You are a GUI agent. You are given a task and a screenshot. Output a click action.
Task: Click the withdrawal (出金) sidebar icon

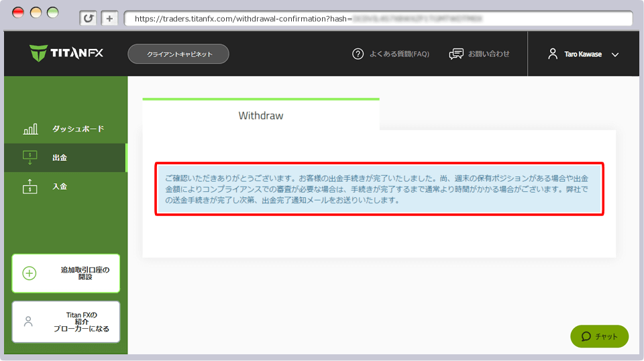(x=30, y=158)
